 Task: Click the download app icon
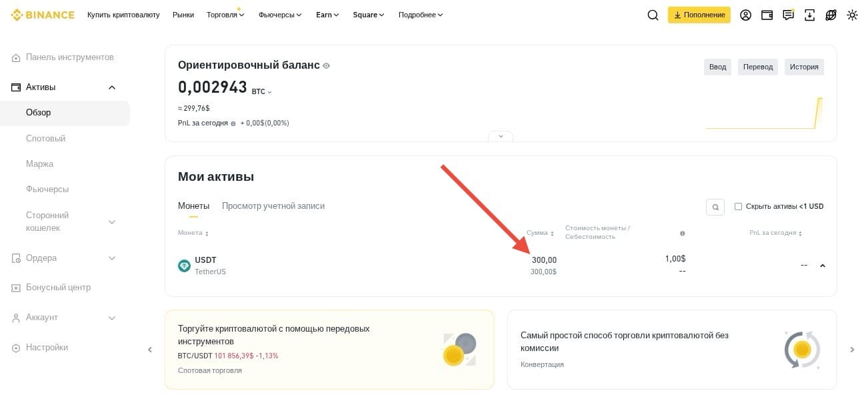(810, 15)
